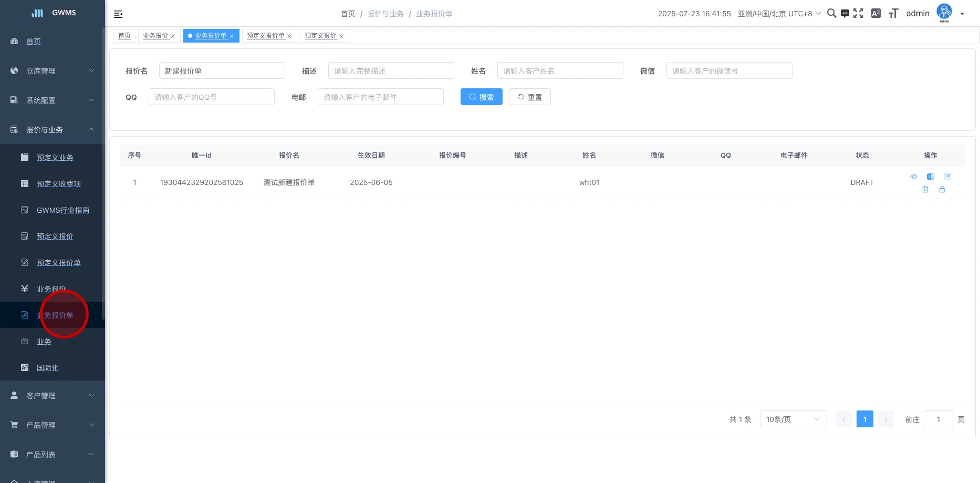Switch to the 预定义报价单 tab
980x483 pixels.
266,36
